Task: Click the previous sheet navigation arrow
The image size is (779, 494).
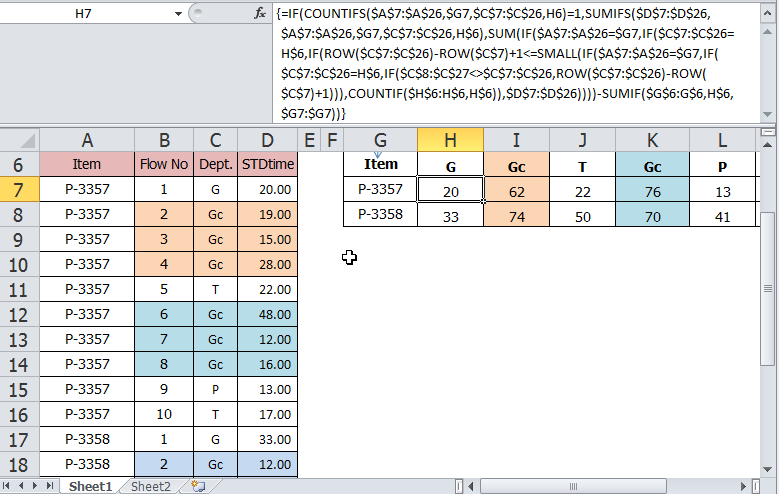Action: pos(23,486)
